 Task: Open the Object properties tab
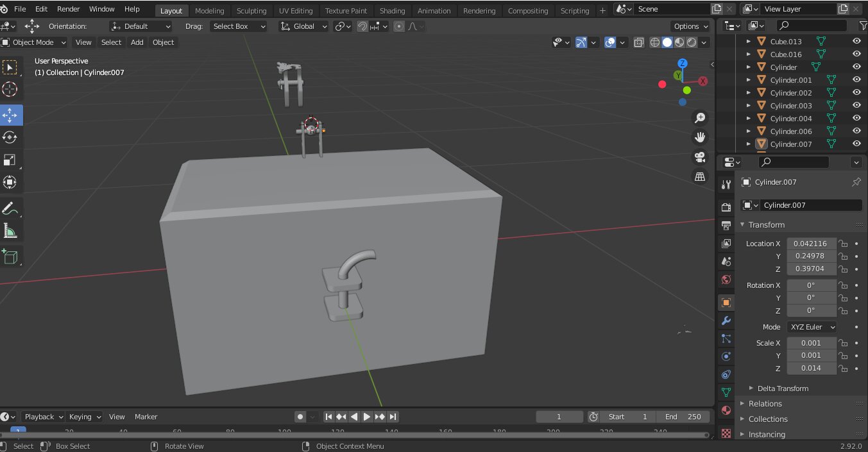coord(726,302)
